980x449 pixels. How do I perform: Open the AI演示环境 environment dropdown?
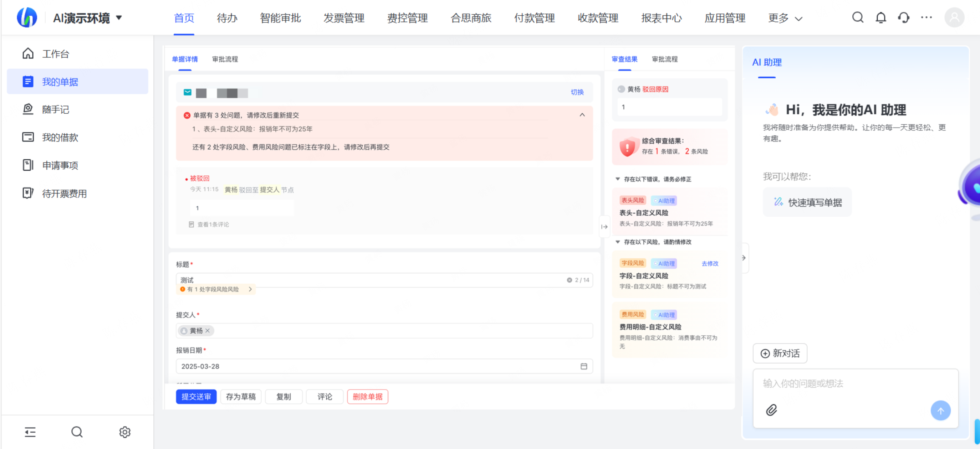[x=119, y=18]
